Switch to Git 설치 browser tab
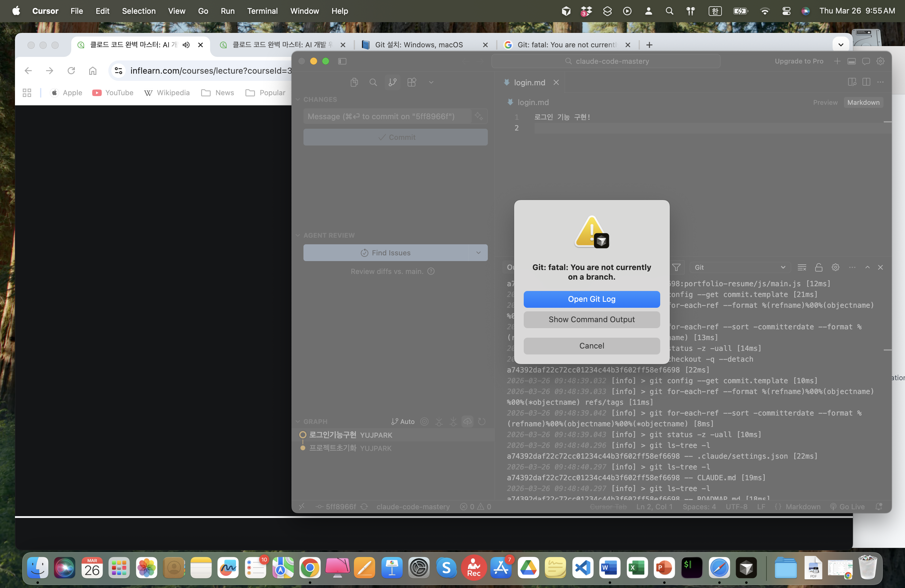This screenshot has width=905, height=588. [x=418, y=45]
